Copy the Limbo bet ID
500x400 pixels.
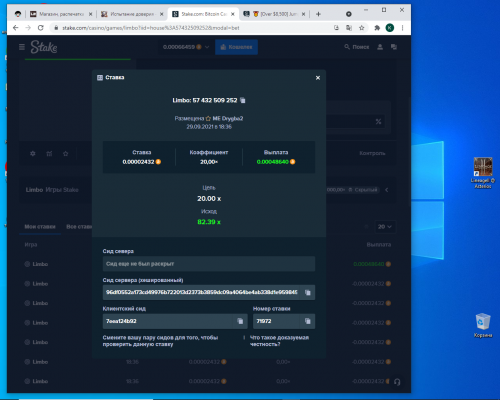click(x=243, y=100)
